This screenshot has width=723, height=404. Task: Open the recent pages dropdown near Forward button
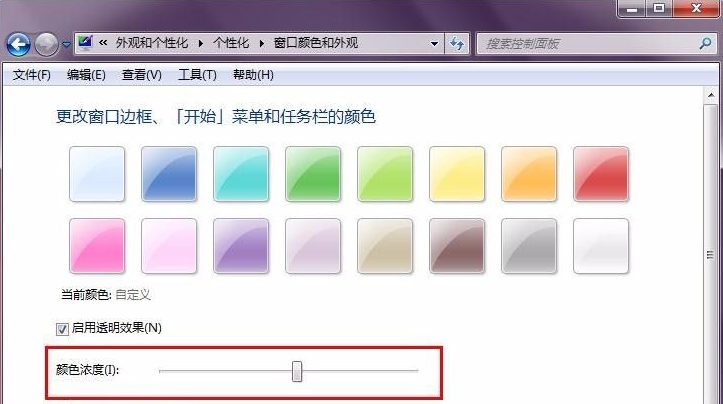tap(66, 45)
